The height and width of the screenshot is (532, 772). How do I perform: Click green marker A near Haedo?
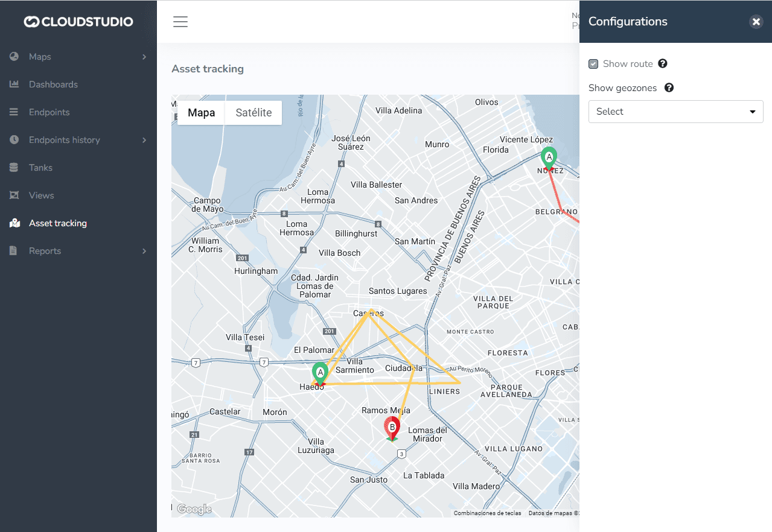click(x=320, y=374)
